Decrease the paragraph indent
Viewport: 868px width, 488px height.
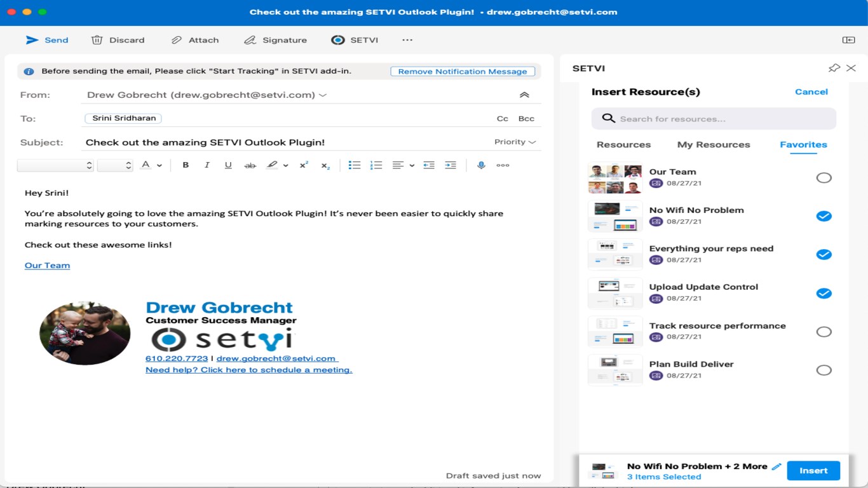[429, 165]
